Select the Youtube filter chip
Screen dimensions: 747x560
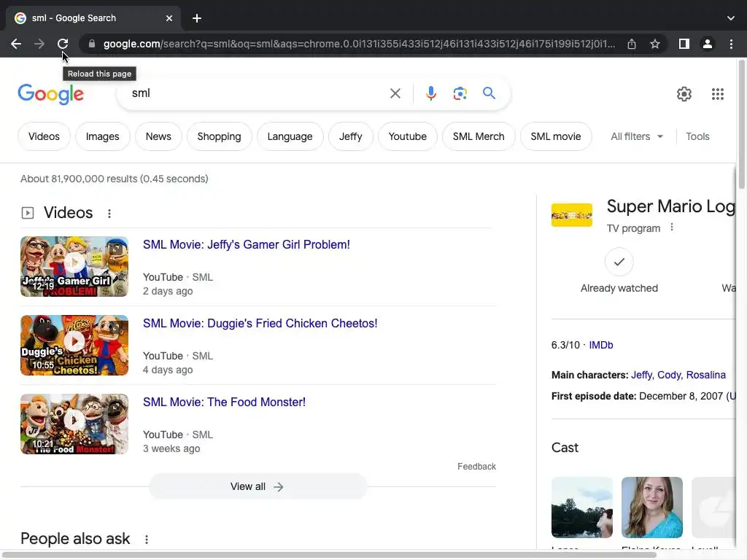coord(407,136)
